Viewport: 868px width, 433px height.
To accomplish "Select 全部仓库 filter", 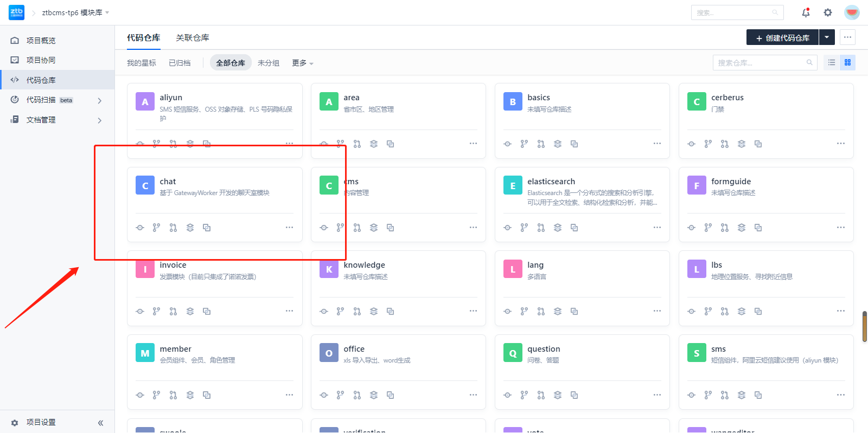I will (231, 63).
